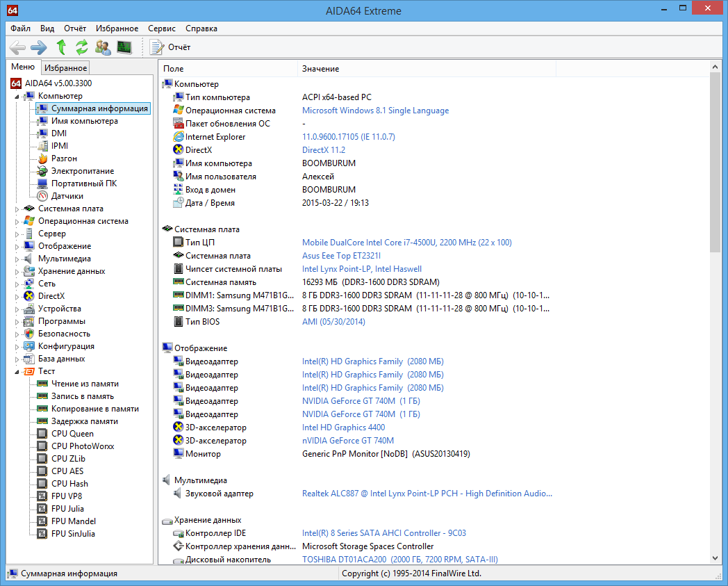The image size is (728, 586).
Task: Expand the Операционная система tree node
Action: tap(17, 222)
